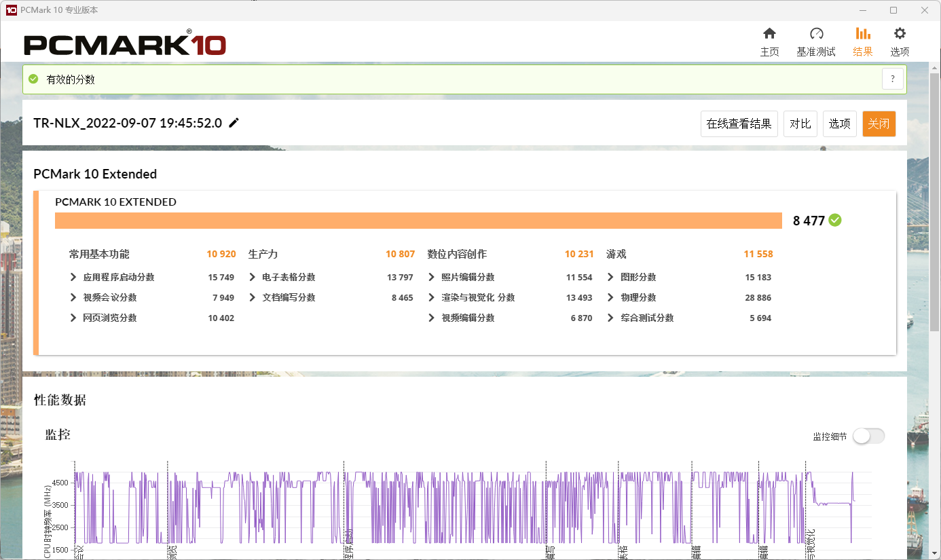The width and height of the screenshot is (941, 560).
Task: Switch to the 基准测试 tab
Action: point(816,42)
